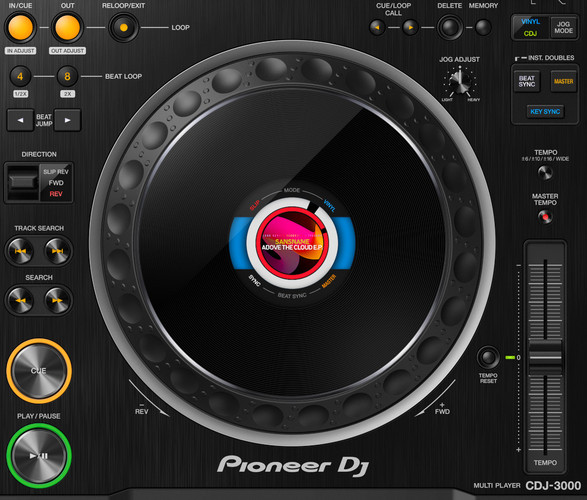The height and width of the screenshot is (500, 587).
Task: Click the album art jog display center
Action: [x=292, y=243]
